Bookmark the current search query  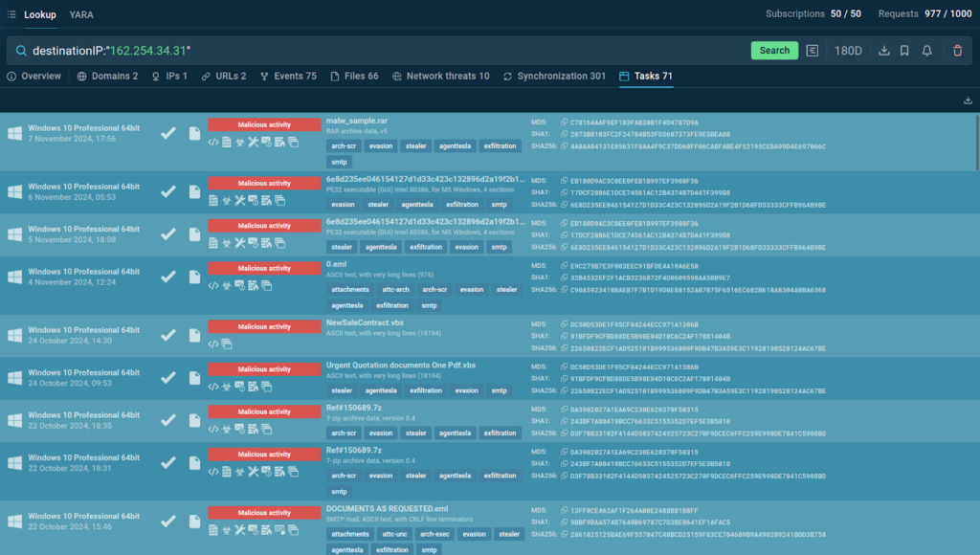(x=904, y=51)
